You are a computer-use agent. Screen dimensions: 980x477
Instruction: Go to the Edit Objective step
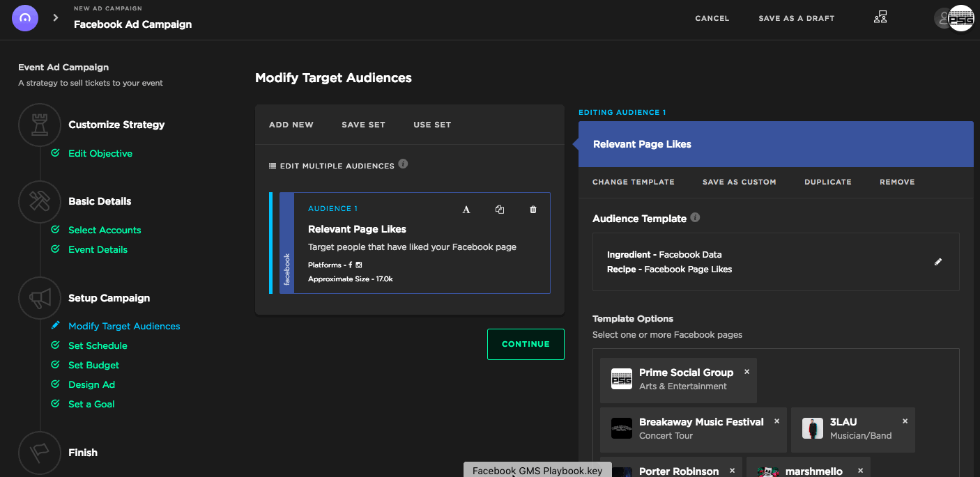pyautogui.click(x=100, y=153)
